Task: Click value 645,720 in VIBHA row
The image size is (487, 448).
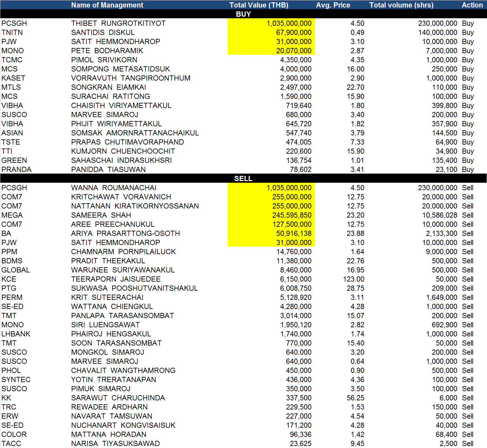Action: [x=298, y=124]
